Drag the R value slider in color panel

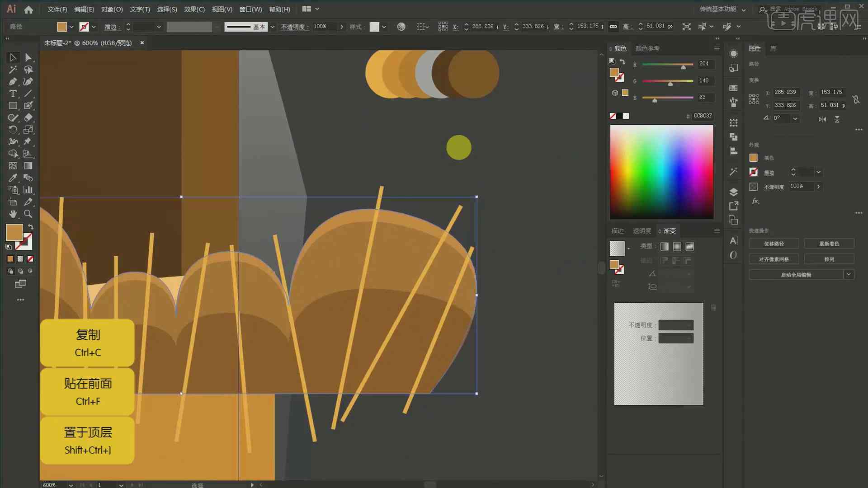(x=684, y=67)
